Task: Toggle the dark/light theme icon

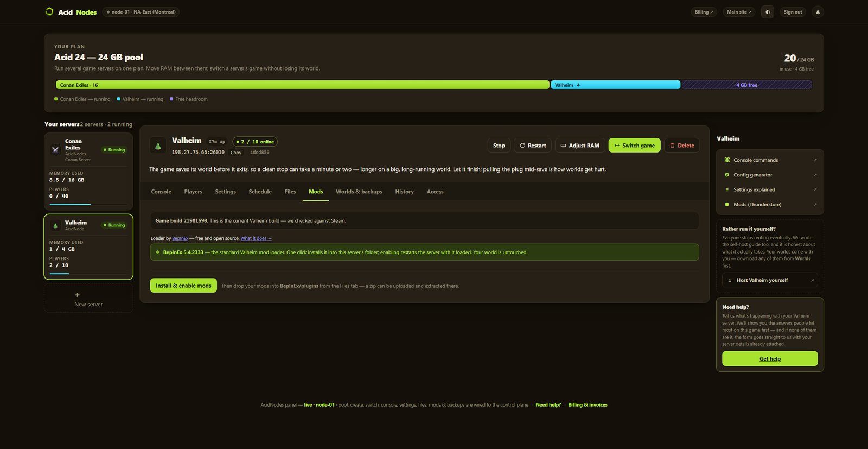Action: (x=768, y=12)
